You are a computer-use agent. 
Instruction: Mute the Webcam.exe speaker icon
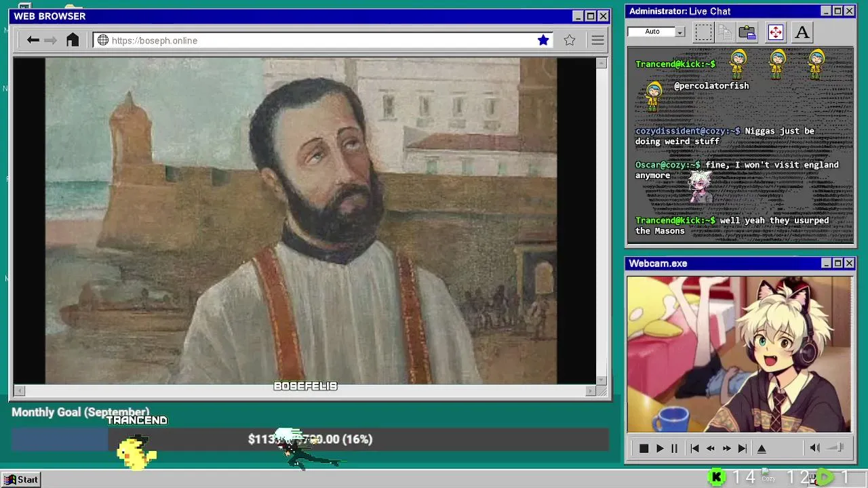814,447
